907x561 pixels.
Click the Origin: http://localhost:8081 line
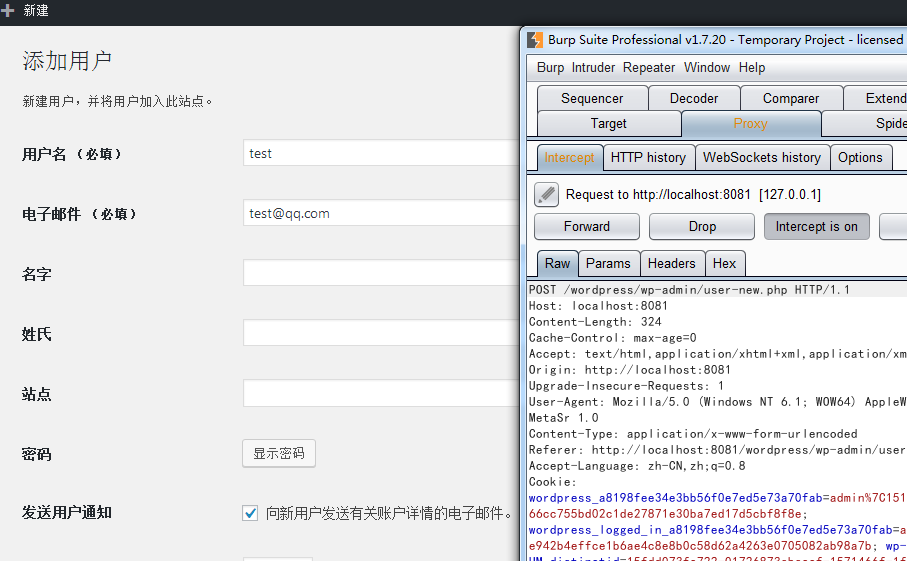(630, 370)
